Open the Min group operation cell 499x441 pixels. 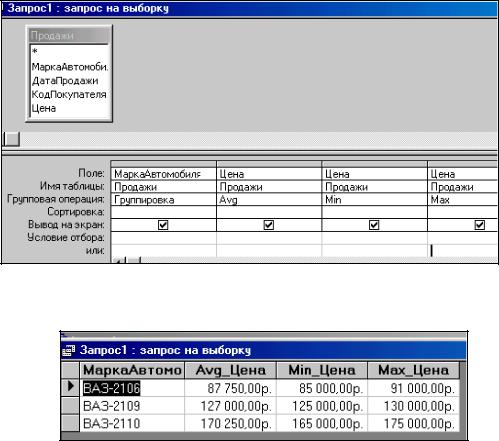(x=374, y=200)
